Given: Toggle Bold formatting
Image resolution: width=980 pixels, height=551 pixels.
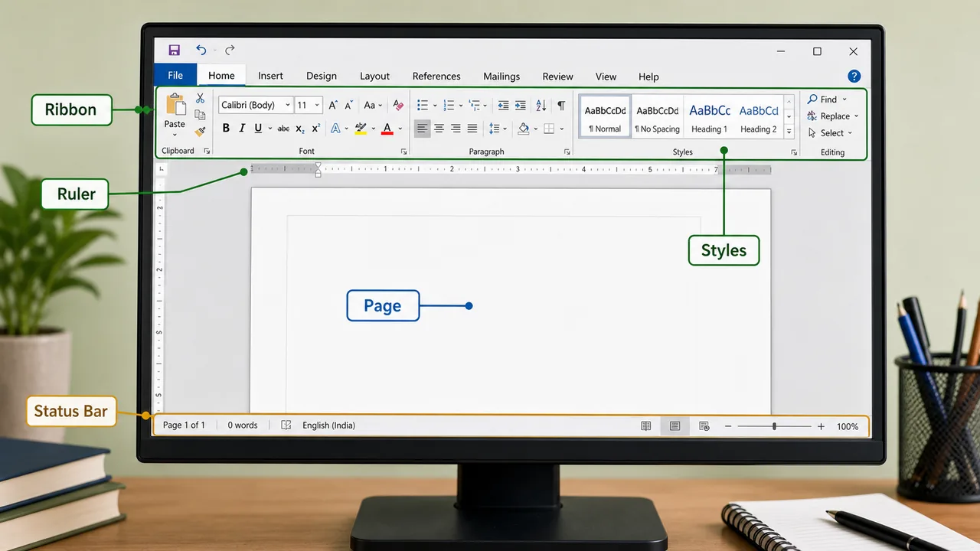Looking at the screenshot, I should click(x=226, y=129).
